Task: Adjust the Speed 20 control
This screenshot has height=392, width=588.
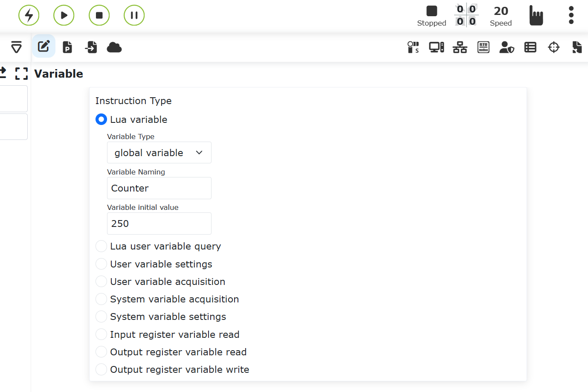Action: tap(501, 15)
